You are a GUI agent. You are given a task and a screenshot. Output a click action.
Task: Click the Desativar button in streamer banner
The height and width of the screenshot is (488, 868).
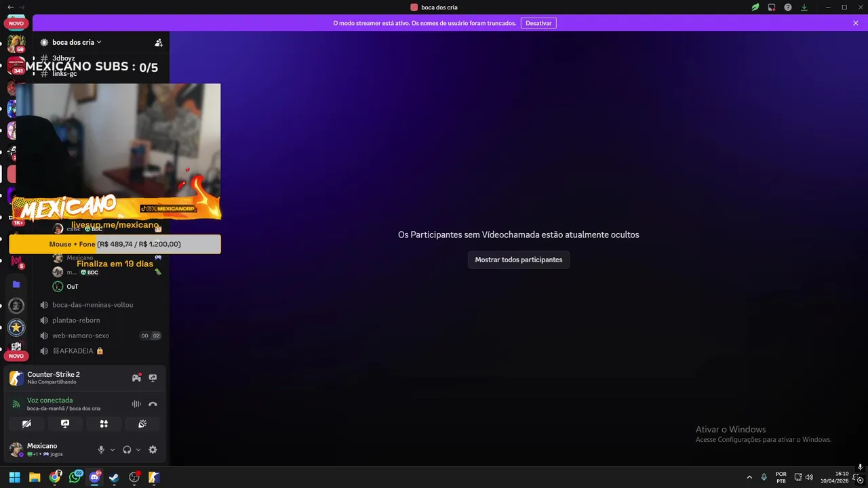click(x=538, y=23)
